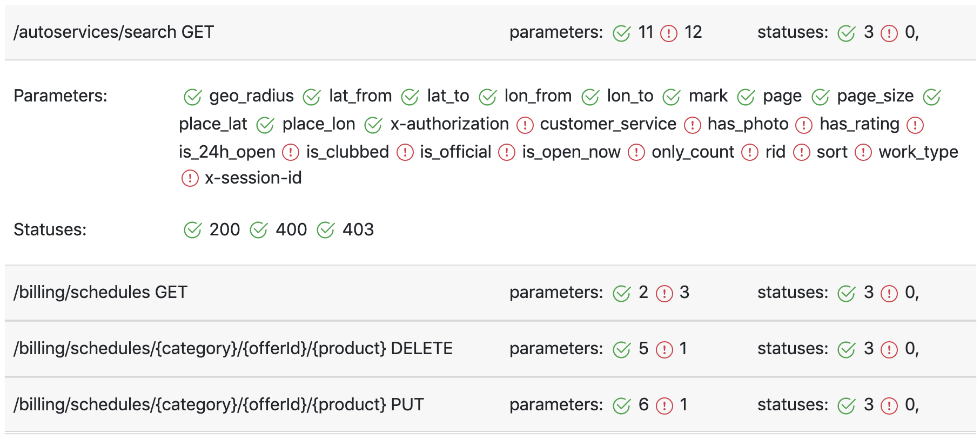Click green check icon beside status 200
Viewport: 980px width, 440px height.
pos(192,230)
